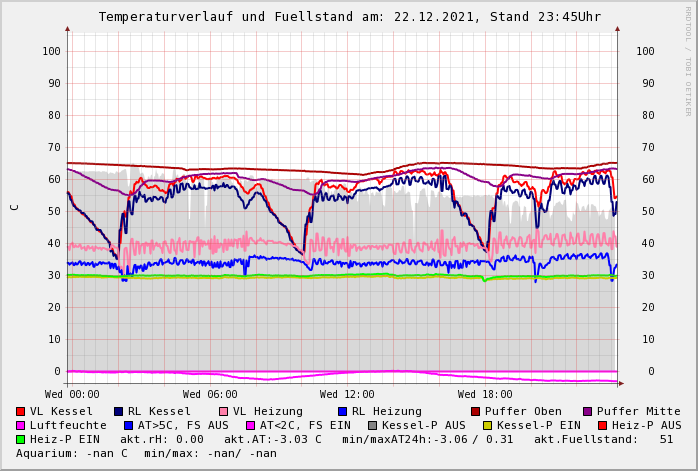Select the green Heiz-P EIN legend swatch
The width and height of the screenshot is (698, 471).
pyautogui.click(x=21, y=439)
